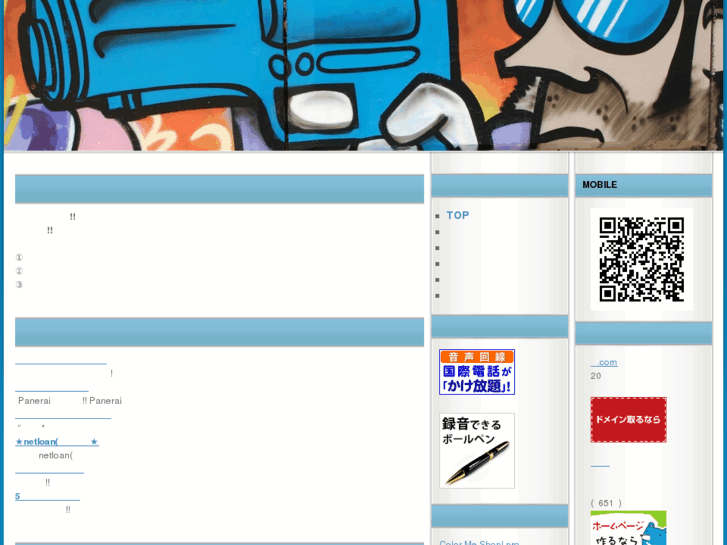Screen dimensions: 727x545
Task: Click the graffiti header banner image
Action: tap(364, 75)
